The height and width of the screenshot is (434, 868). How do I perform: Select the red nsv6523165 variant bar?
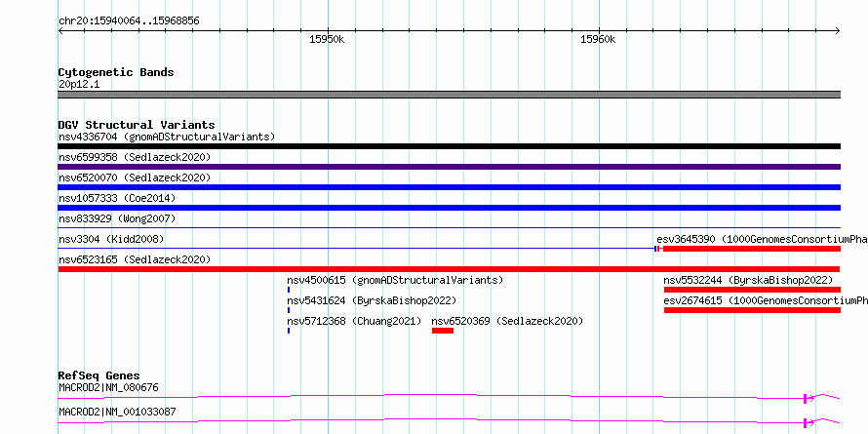pyautogui.click(x=449, y=269)
